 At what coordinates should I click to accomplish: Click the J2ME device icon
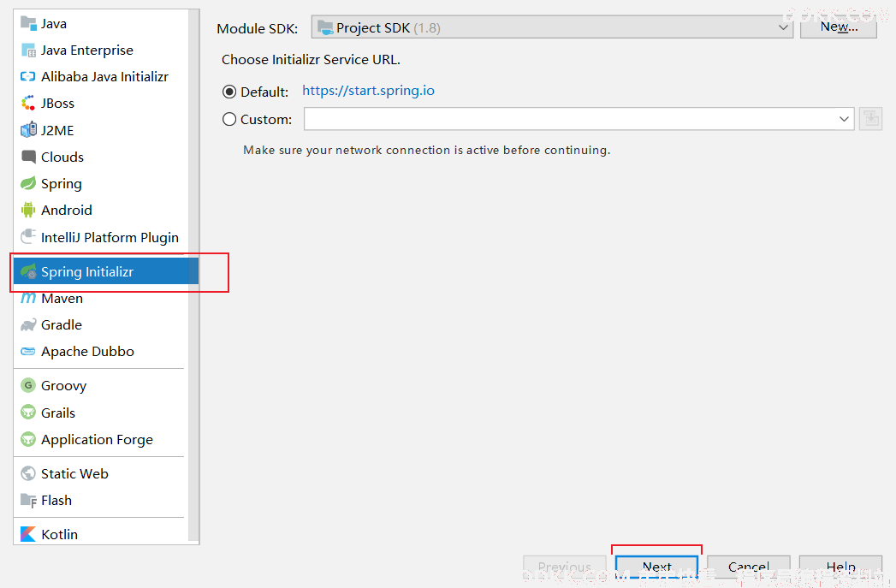coord(28,130)
